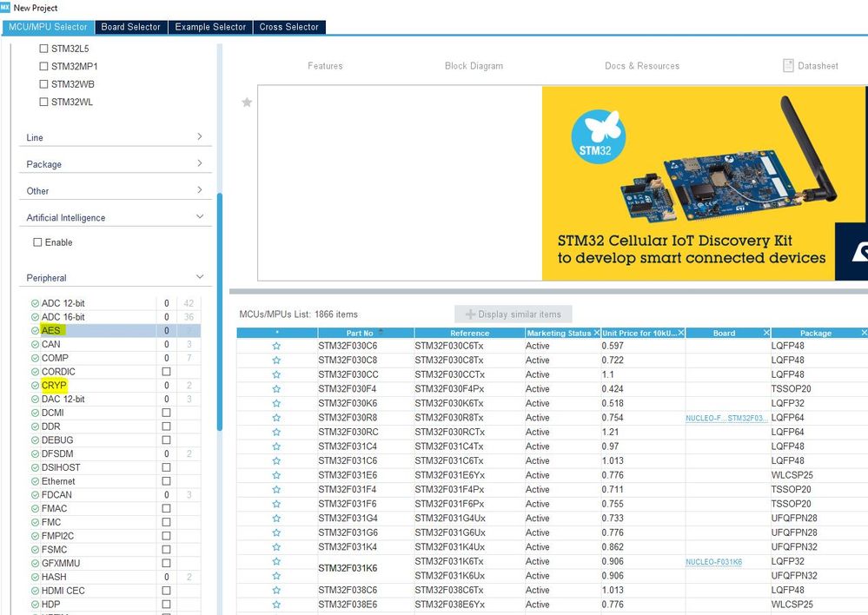Tick the DDR peripheral checkbox
Viewport: 868px width, 615px height.
click(166, 427)
